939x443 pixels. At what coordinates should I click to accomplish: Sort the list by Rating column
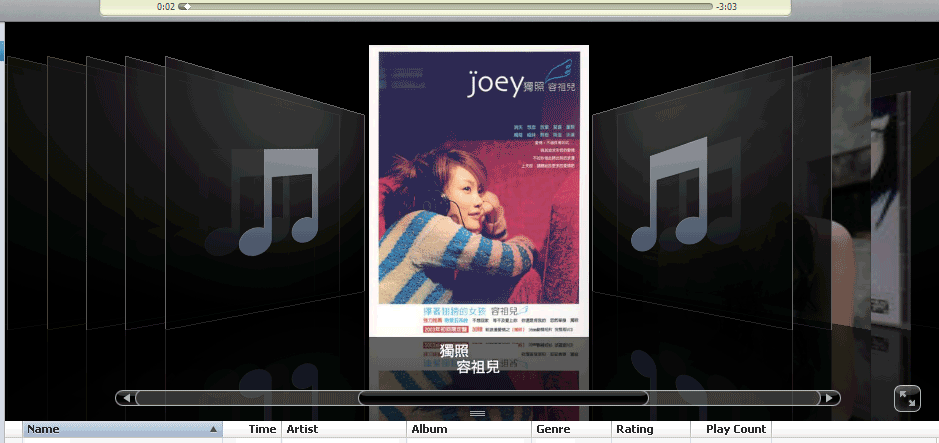[x=651, y=429]
